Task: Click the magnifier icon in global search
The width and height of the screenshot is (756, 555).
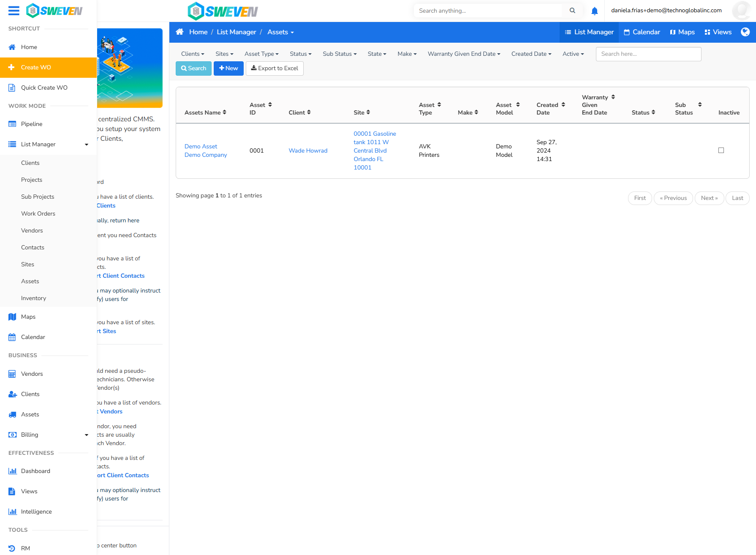Action: (572, 11)
